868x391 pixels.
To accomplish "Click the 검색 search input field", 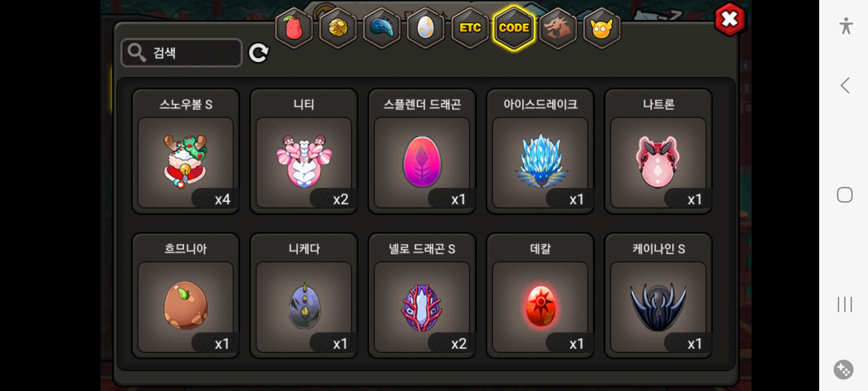I will pyautogui.click(x=182, y=53).
